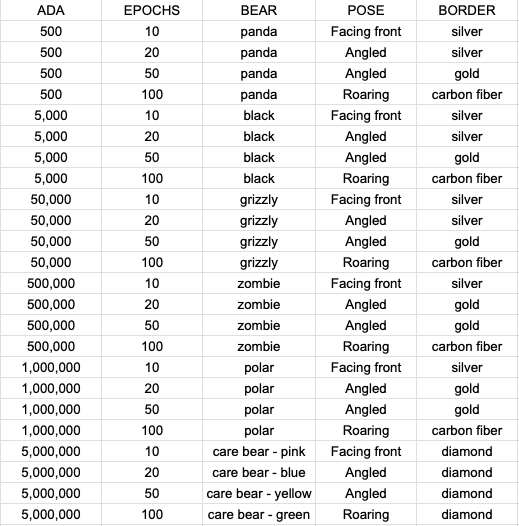Image resolution: width=519 pixels, height=526 pixels.
Task: Select 'Facing front' in the polar row
Action: [x=366, y=368]
